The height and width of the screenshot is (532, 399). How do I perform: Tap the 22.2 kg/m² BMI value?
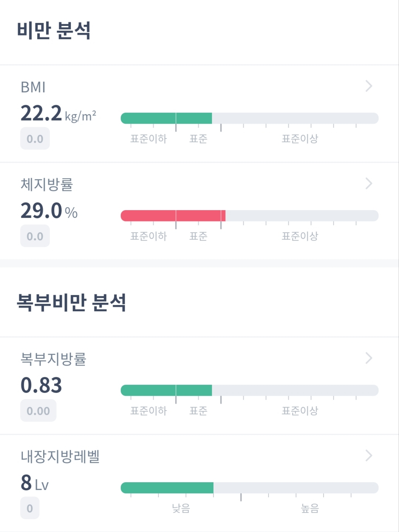tap(58, 113)
